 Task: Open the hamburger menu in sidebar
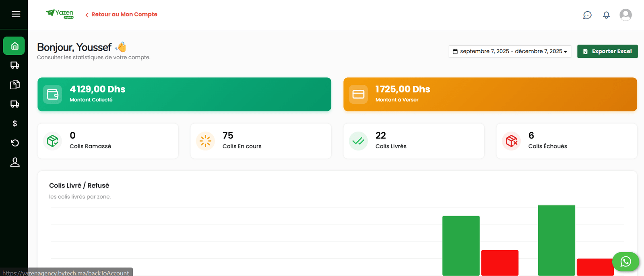(16, 14)
